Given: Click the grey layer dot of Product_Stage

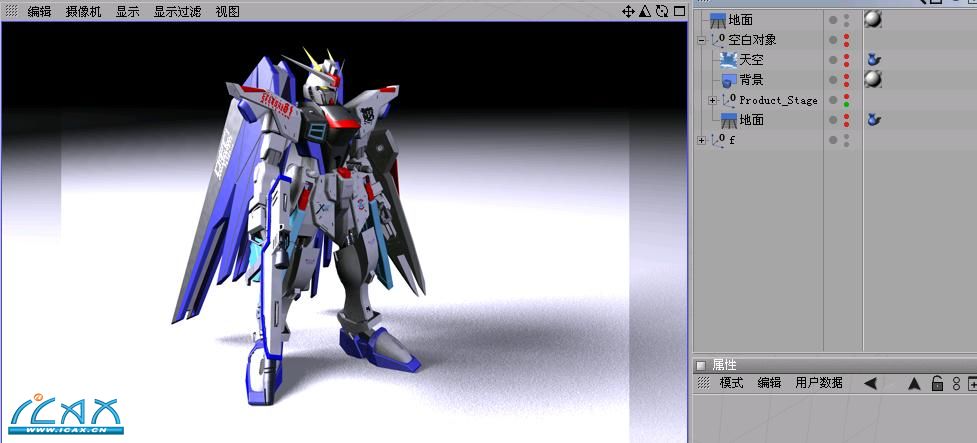Looking at the screenshot, I should [x=833, y=100].
